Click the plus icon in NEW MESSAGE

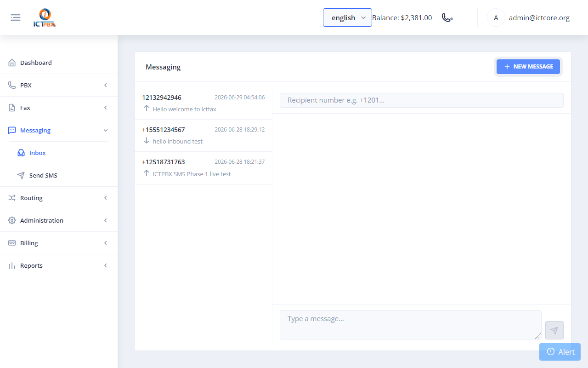pos(507,67)
